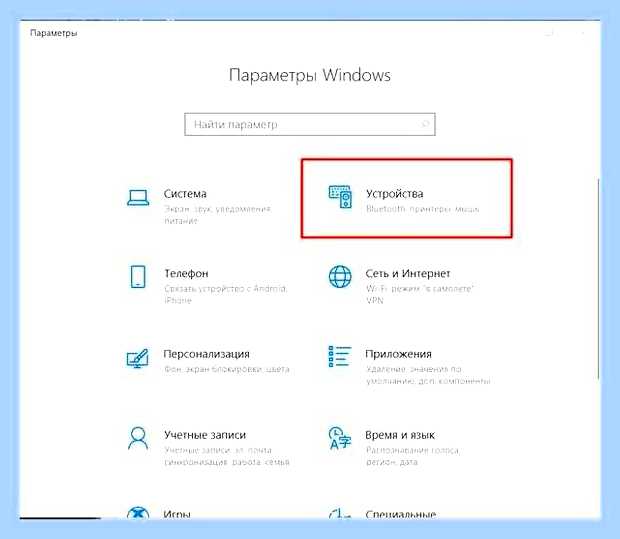Open the Устройства settings title

click(395, 194)
